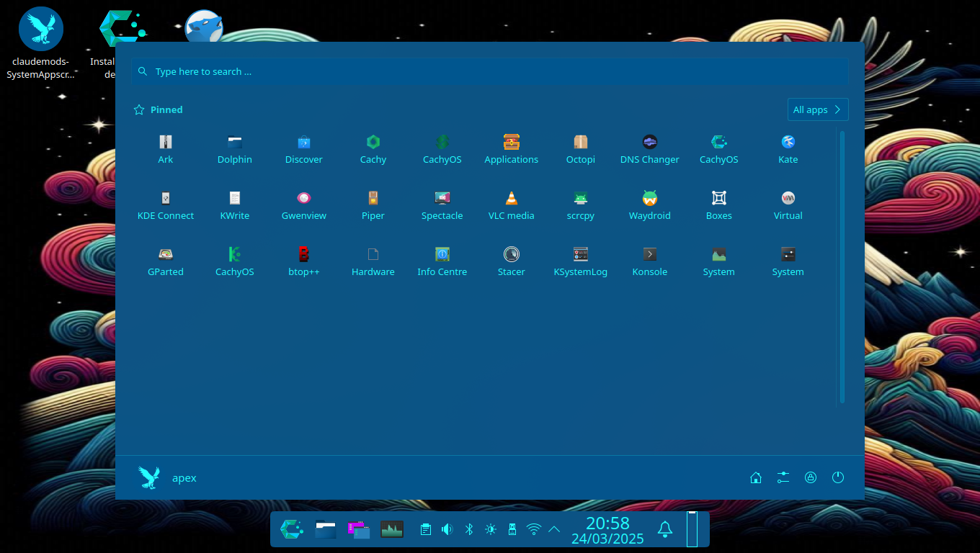Open the removable USB device tray icon
Screen dimensions: 980x553
(512, 529)
